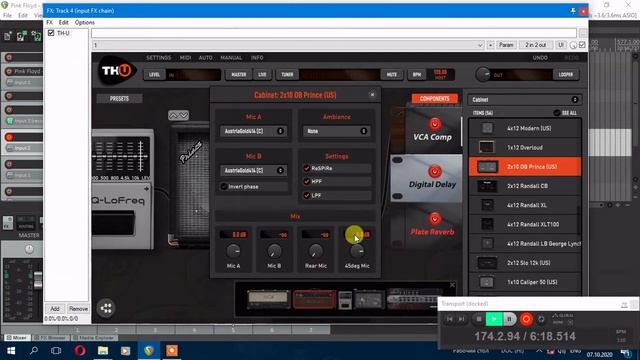Open the Cabinet category dropdown
The width and height of the screenshot is (640, 360).
525,100
